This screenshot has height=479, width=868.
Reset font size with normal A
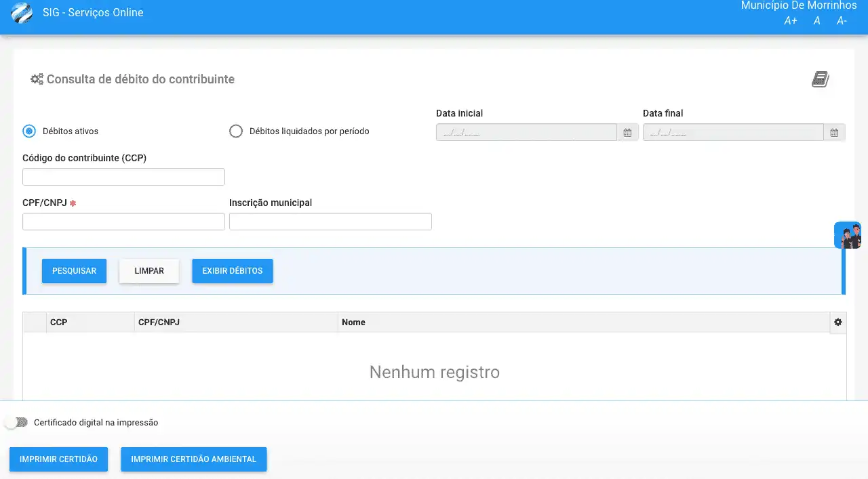pyautogui.click(x=816, y=21)
